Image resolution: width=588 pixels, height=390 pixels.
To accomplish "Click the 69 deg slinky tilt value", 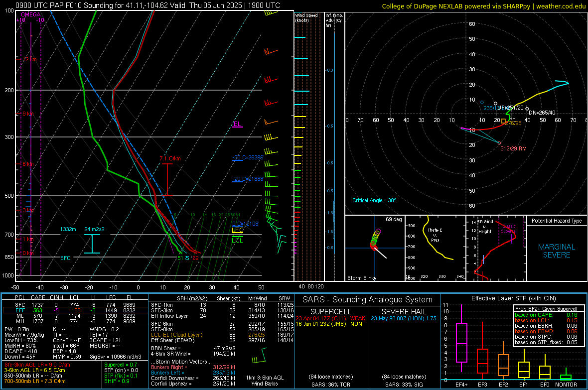I will point(394,219).
